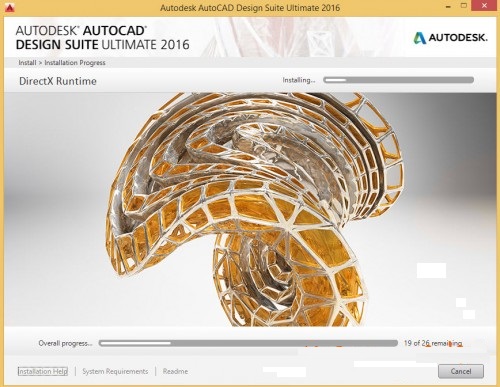The width and height of the screenshot is (500, 387).
Task: Open the System Requirements link
Action: (115, 371)
